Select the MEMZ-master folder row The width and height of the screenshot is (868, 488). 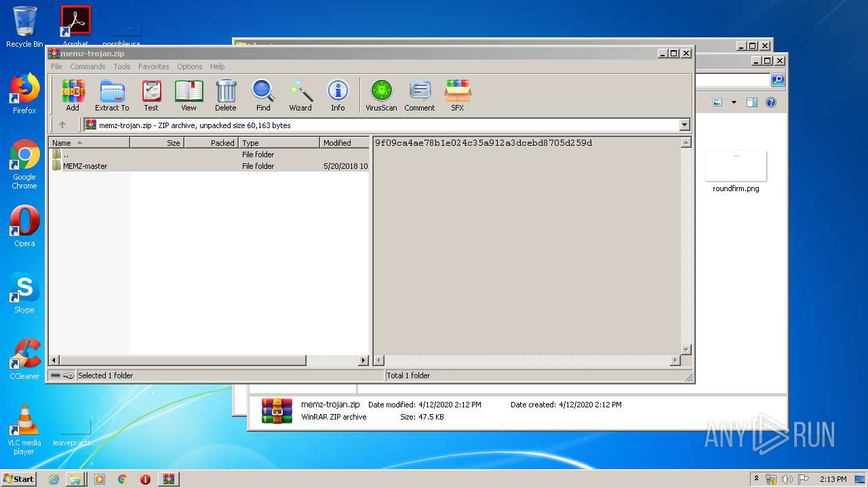click(x=209, y=166)
